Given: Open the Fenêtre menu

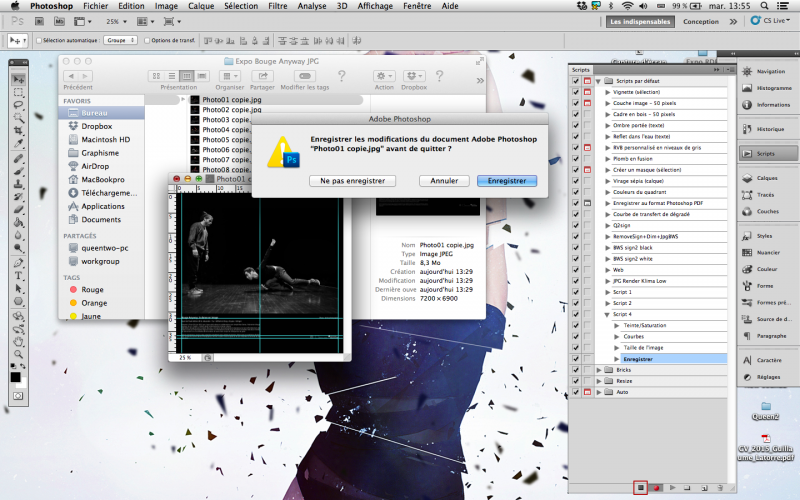Looking at the screenshot, I should [417, 6].
